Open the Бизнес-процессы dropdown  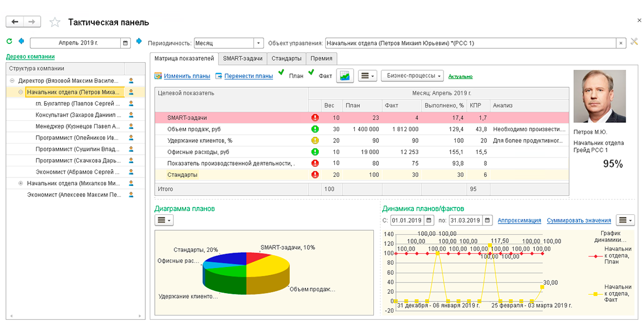click(x=412, y=76)
